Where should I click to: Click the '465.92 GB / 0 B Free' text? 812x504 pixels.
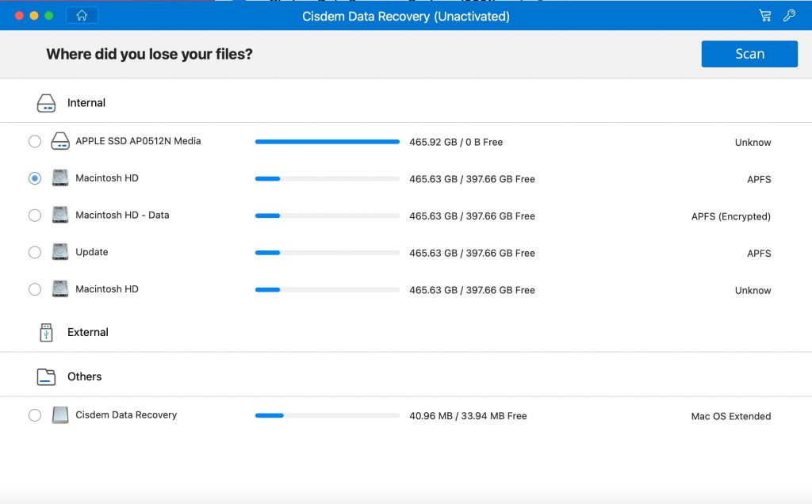(456, 143)
